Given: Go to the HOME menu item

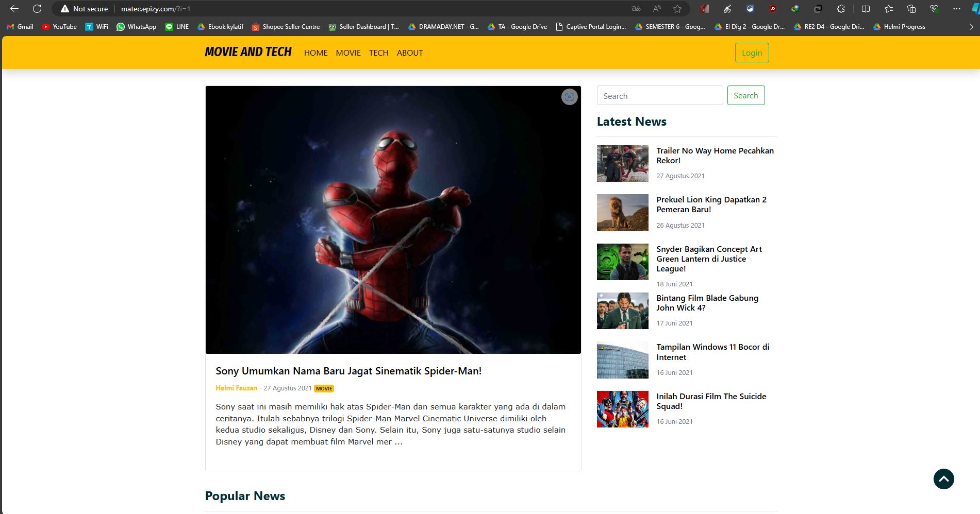Looking at the screenshot, I should [315, 53].
